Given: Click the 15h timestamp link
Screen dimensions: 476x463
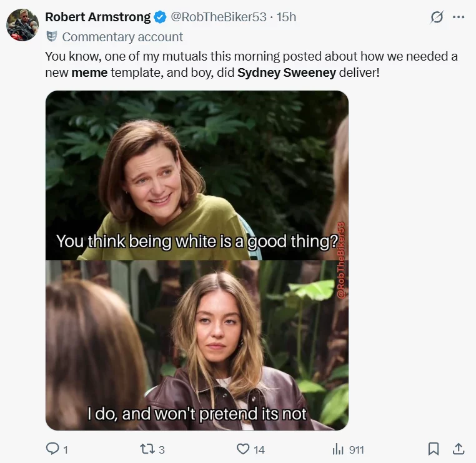Looking at the screenshot, I should [x=286, y=17].
